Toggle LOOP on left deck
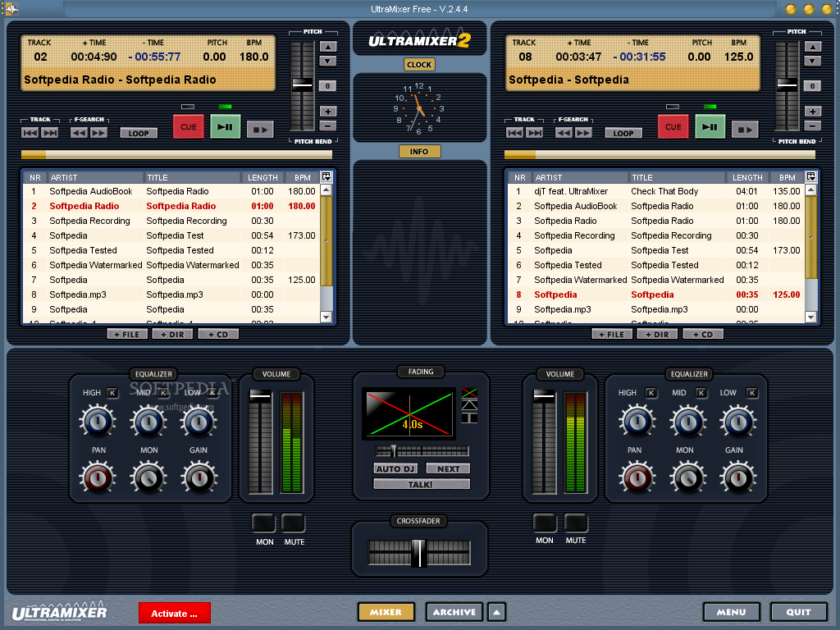The height and width of the screenshot is (630, 840). tap(139, 133)
